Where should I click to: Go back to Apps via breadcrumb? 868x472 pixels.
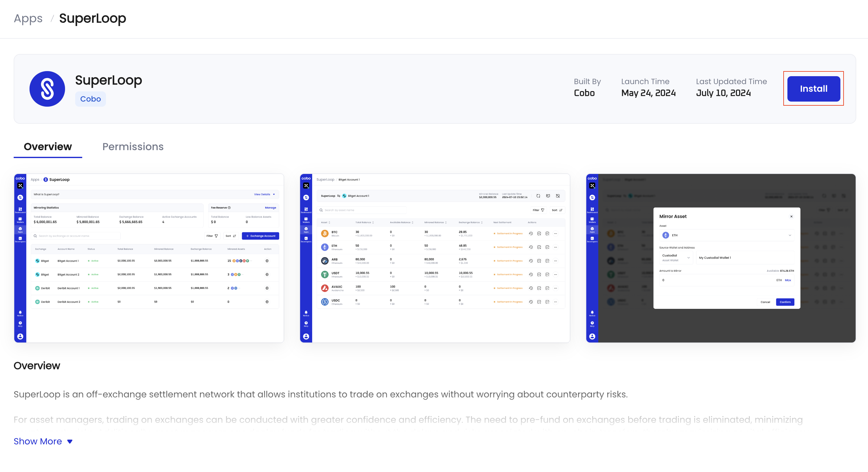coord(28,18)
